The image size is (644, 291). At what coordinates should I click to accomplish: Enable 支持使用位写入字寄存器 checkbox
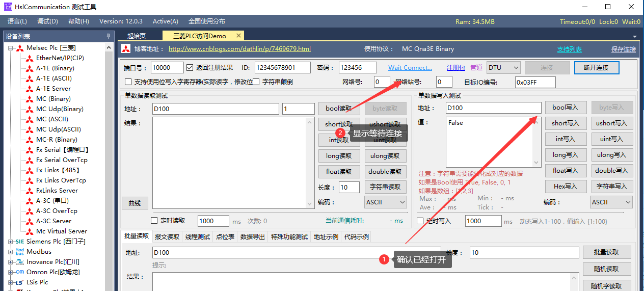click(x=128, y=82)
